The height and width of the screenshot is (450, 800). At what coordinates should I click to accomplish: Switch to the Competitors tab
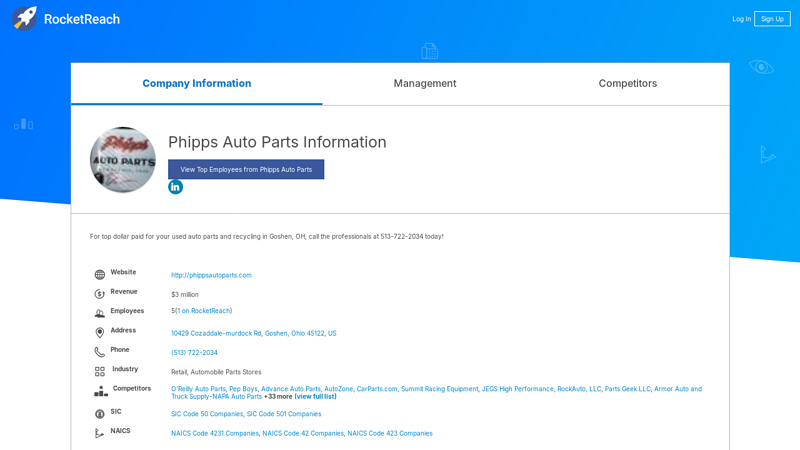[628, 83]
